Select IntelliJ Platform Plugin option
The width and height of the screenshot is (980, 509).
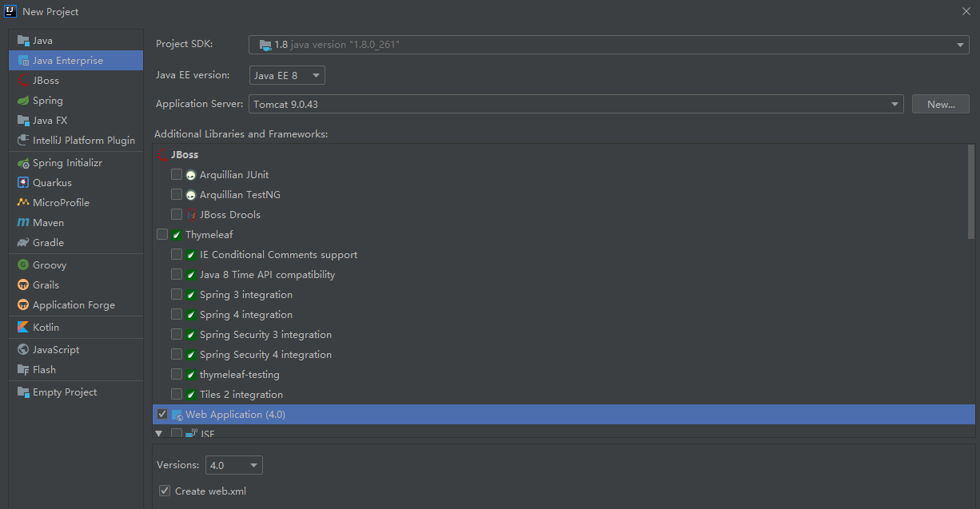point(76,140)
